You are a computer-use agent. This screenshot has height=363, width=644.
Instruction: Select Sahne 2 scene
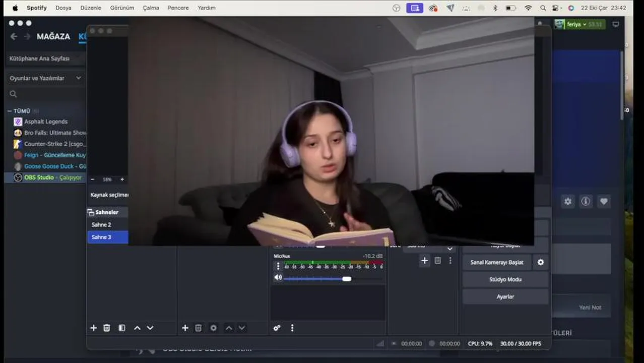(107, 224)
